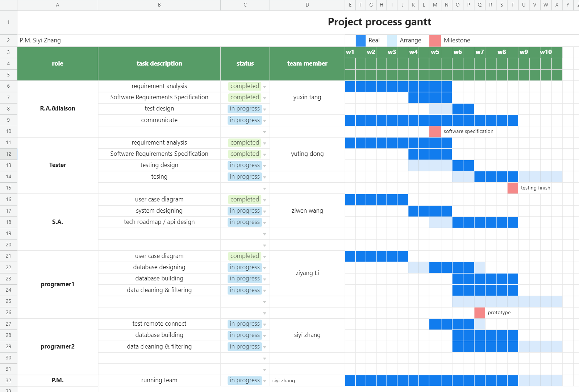Open status dropdown for test design task

[264, 109]
